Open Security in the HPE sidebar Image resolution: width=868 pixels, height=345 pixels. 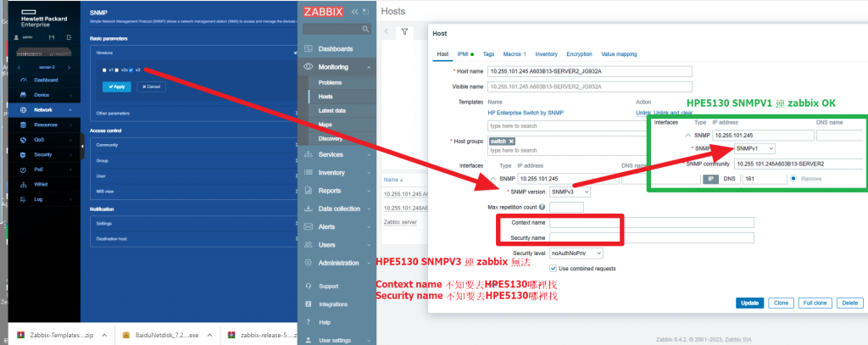43,154
